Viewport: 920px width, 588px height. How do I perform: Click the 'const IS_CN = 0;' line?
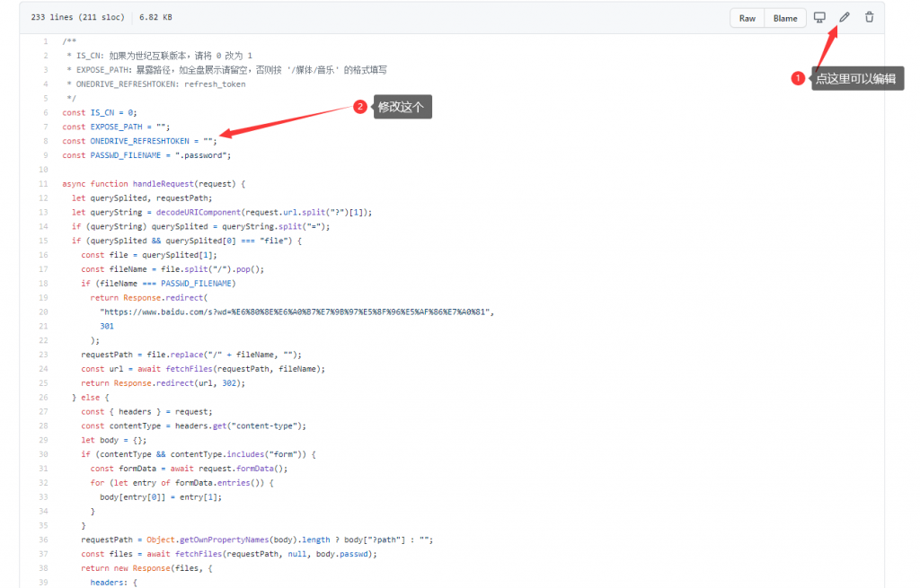point(99,112)
